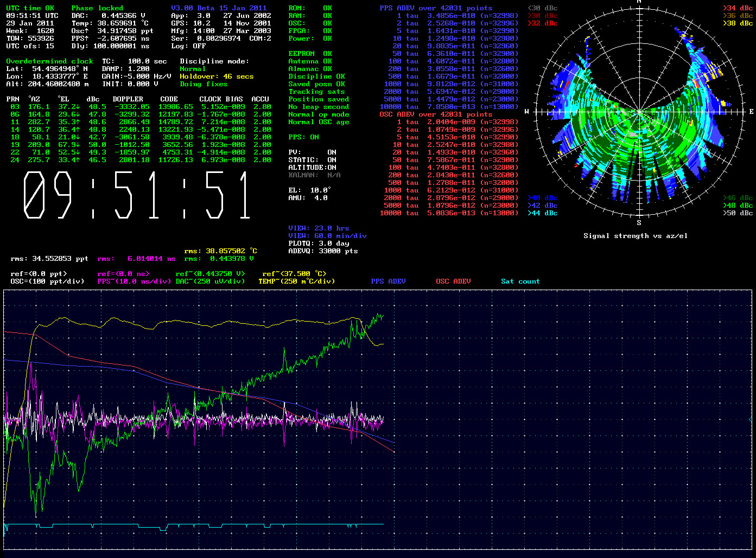The height and width of the screenshot is (558, 756).
Task: Click the VIEW: 23.0 hrs setting
Action: 319,228
